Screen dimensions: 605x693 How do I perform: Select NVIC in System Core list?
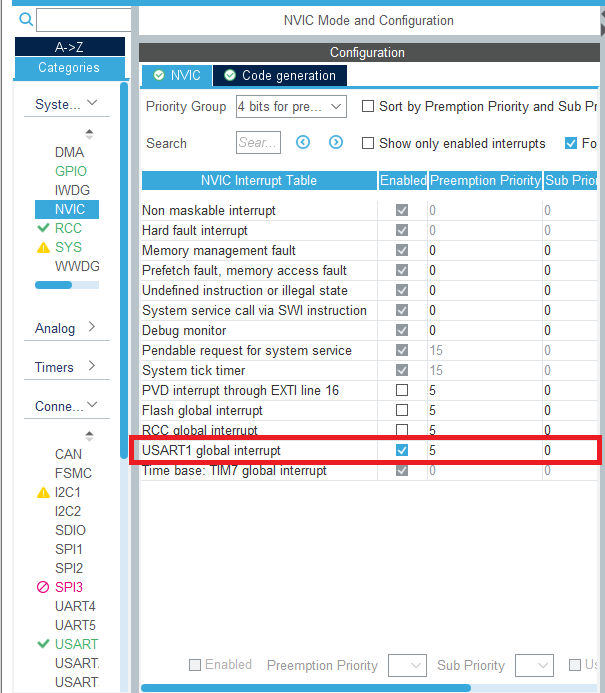click(x=67, y=209)
